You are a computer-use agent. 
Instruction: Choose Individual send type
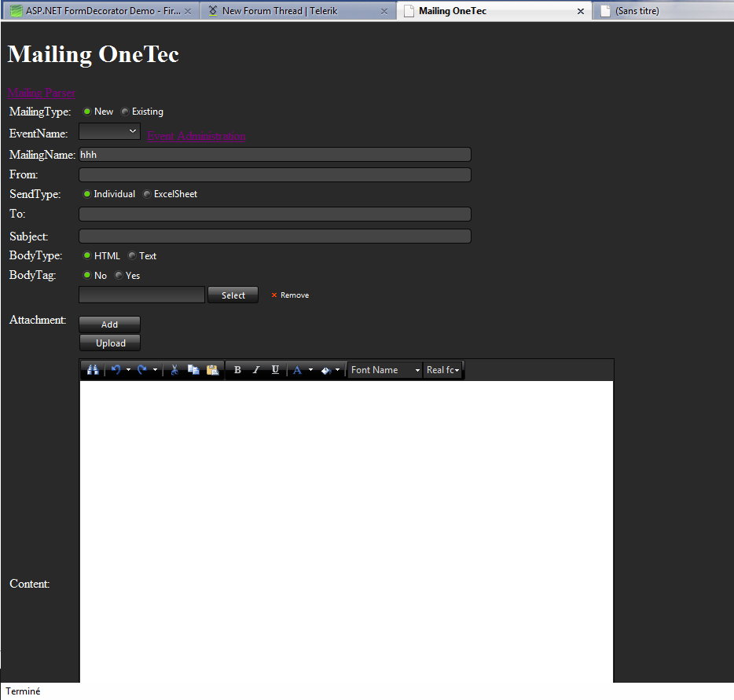tap(86, 194)
